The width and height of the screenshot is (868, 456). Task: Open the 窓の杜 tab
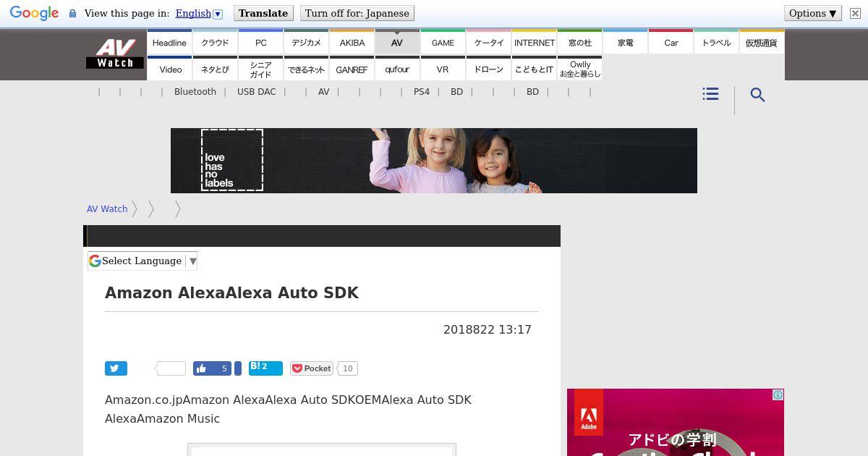(580, 42)
